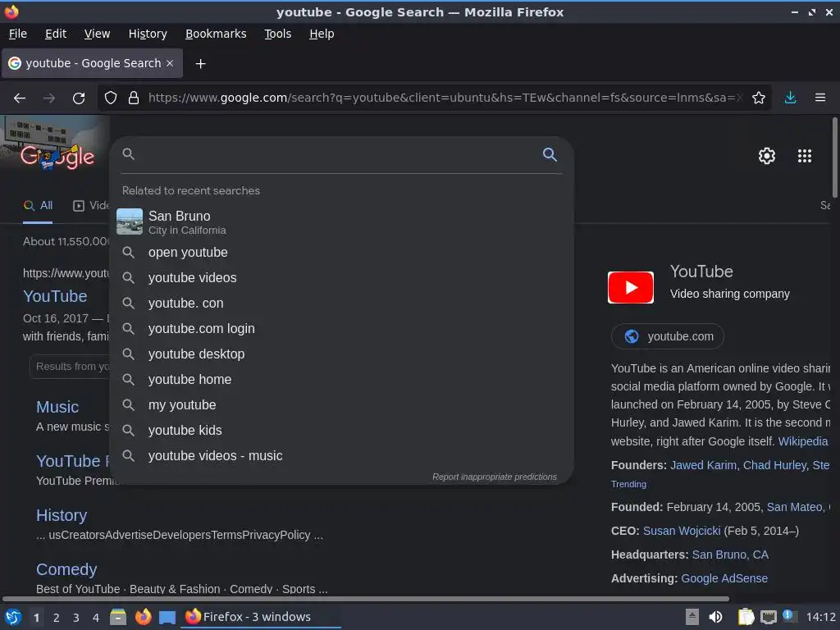Click the San Bruno city thumbnail
The height and width of the screenshot is (630, 840).
coord(130,221)
